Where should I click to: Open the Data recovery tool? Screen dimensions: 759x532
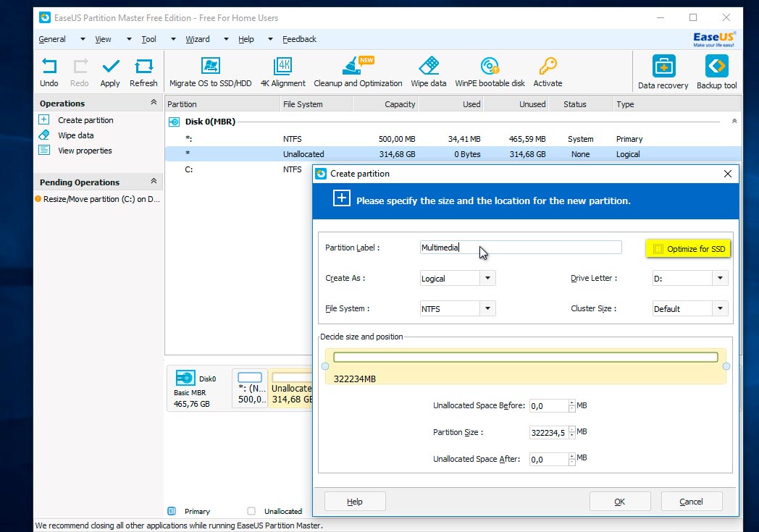[x=663, y=67]
